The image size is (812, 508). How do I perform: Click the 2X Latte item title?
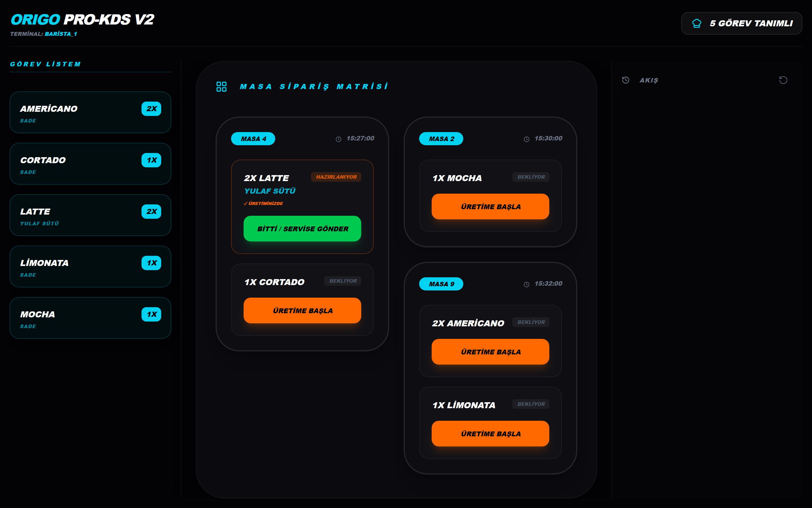click(266, 178)
